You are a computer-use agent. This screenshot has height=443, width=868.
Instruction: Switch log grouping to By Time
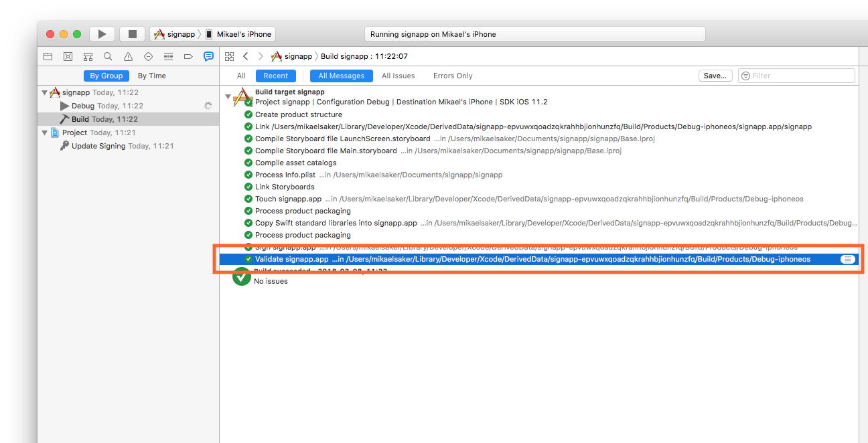pos(152,76)
